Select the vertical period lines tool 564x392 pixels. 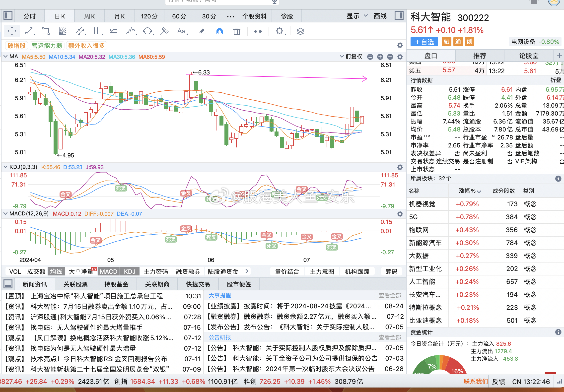click(x=97, y=31)
